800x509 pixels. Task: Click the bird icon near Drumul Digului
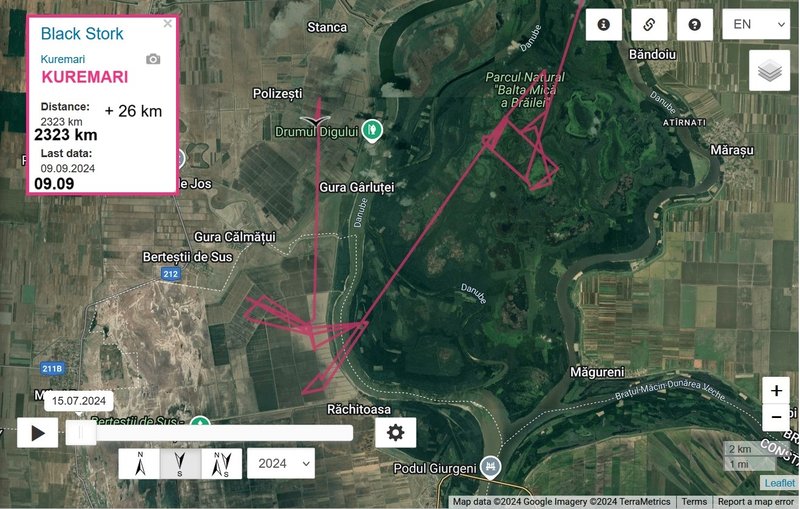pyautogui.click(x=315, y=121)
